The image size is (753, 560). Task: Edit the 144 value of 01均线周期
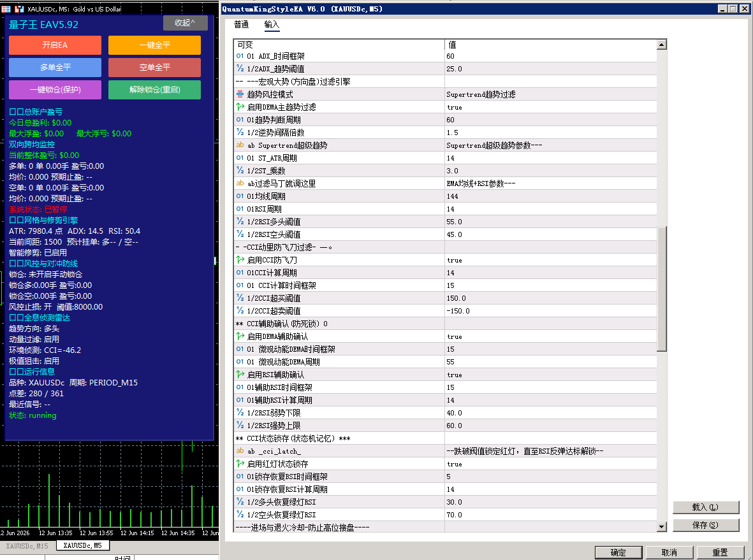[453, 196]
